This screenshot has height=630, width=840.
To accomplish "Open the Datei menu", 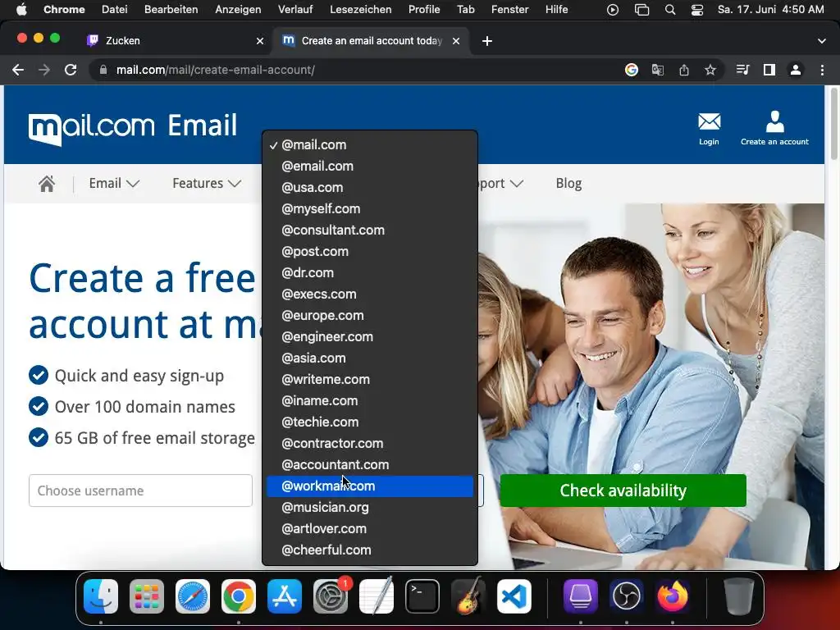I will point(114,10).
